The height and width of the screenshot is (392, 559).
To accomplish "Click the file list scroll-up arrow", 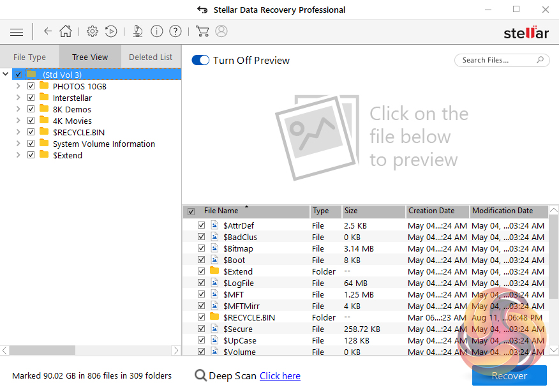I will 554,210.
